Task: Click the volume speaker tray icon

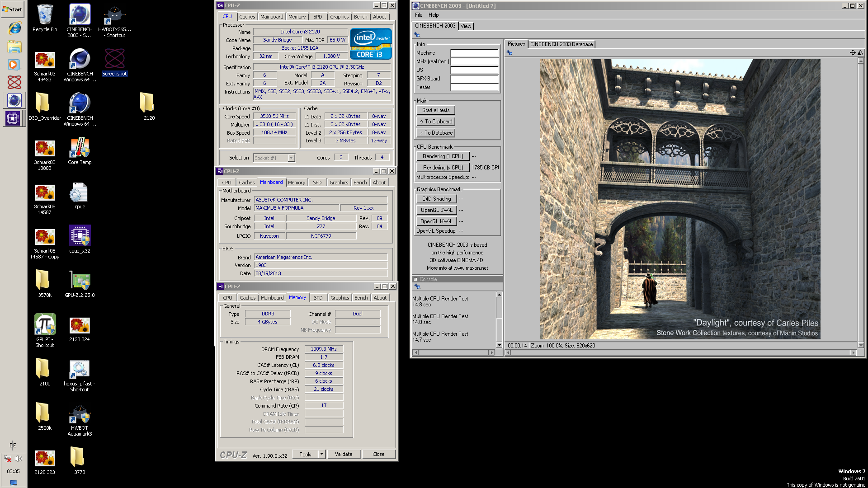Action: [19, 458]
